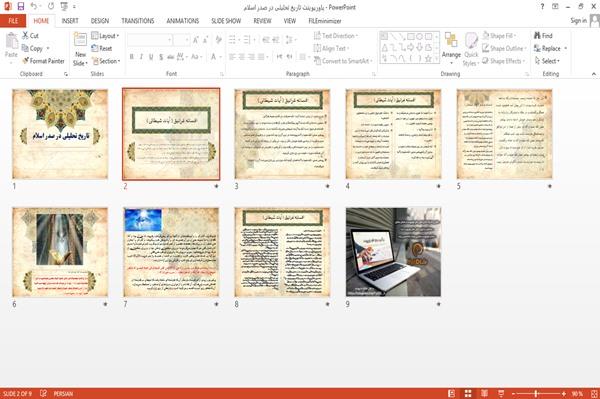This screenshot has height=399, width=600.
Task: Open the Layout dropdown
Action: tap(105, 36)
